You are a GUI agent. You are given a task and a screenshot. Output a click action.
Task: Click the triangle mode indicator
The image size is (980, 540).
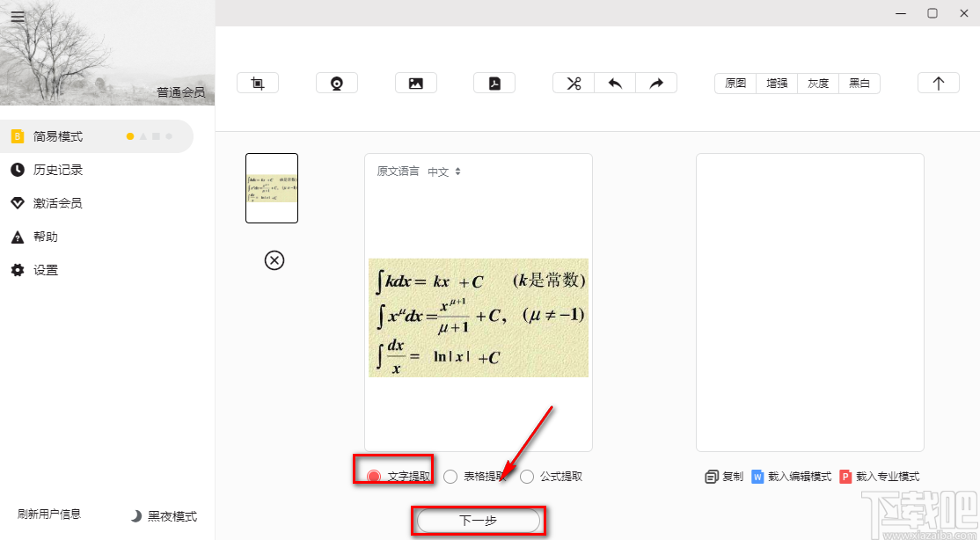coord(143,136)
